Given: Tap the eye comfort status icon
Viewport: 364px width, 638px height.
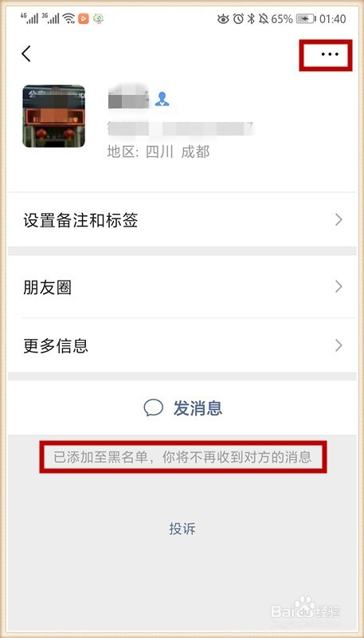Looking at the screenshot, I should [x=223, y=18].
